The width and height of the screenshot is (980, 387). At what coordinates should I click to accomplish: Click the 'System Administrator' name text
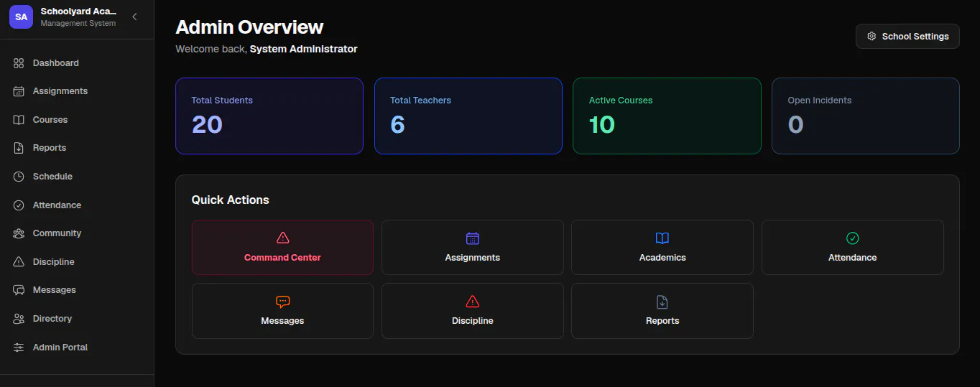303,50
